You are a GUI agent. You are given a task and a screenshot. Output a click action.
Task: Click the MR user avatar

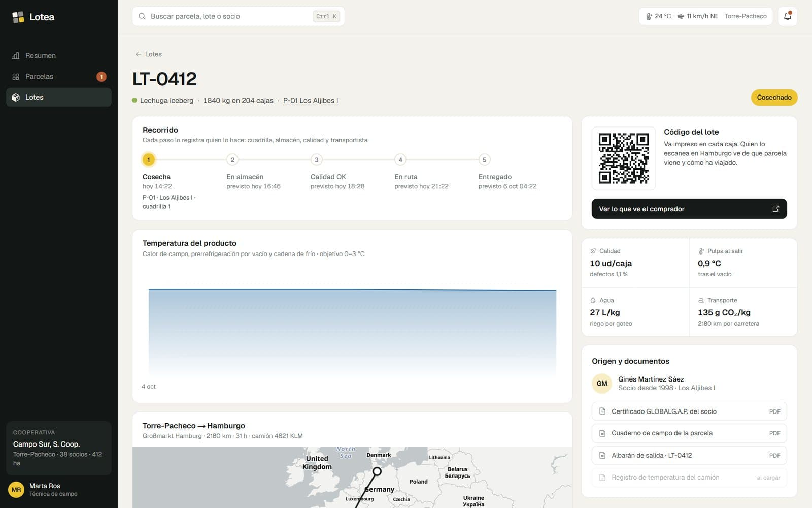(16, 490)
